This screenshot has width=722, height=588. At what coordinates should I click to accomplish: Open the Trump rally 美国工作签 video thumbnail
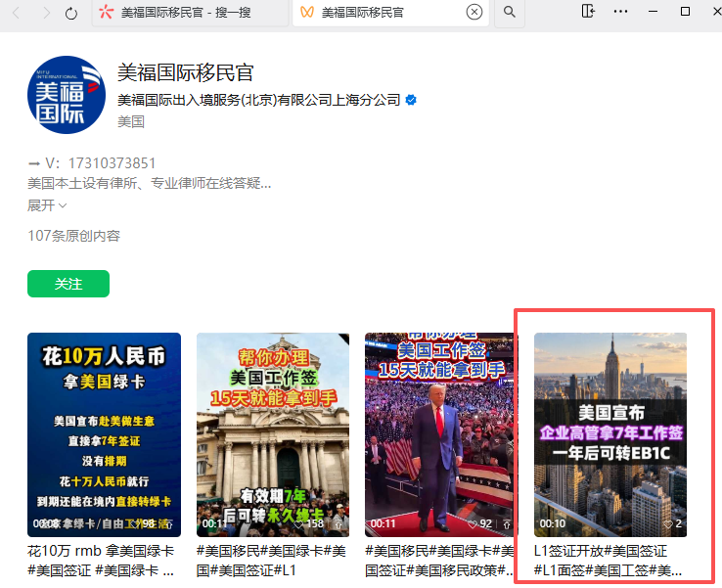coord(441,434)
